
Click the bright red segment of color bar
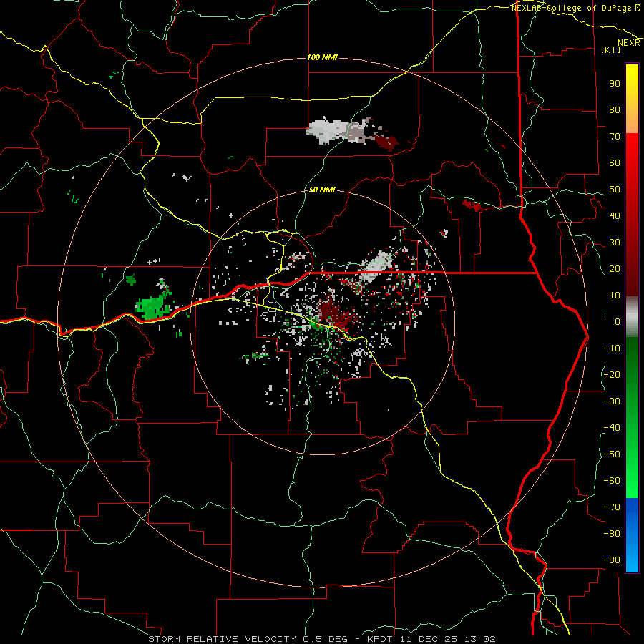click(x=632, y=156)
